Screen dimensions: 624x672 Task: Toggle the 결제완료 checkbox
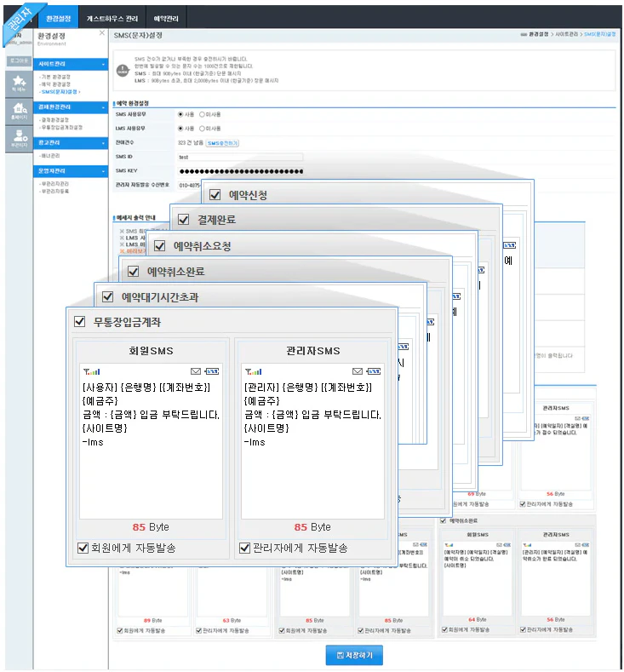tap(184, 220)
